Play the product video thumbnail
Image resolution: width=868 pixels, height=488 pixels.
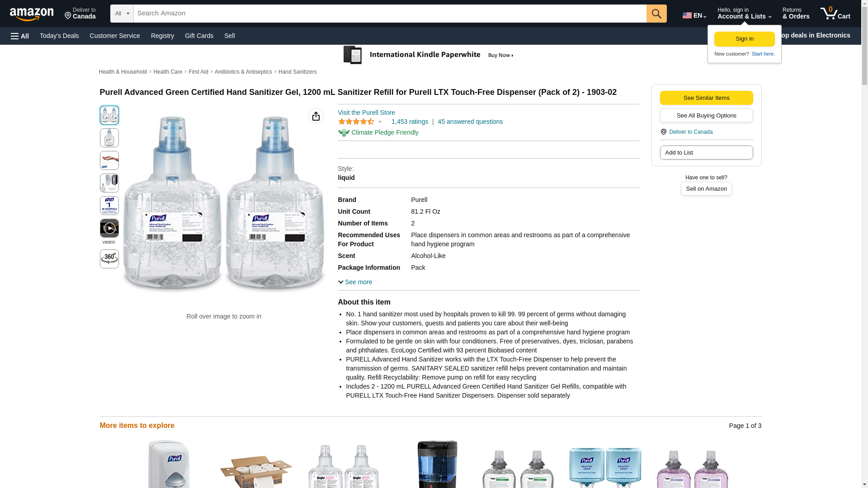pyautogui.click(x=109, y=228)
